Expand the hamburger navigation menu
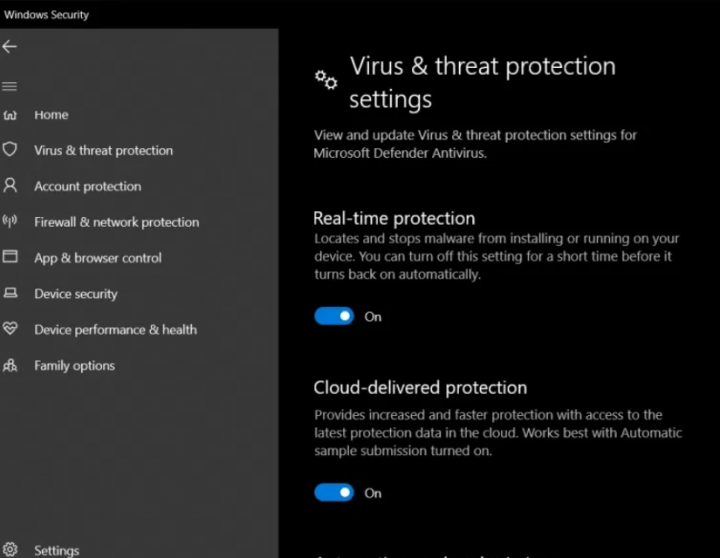Viewport: 720px width, 558px height. coord(9,86)
